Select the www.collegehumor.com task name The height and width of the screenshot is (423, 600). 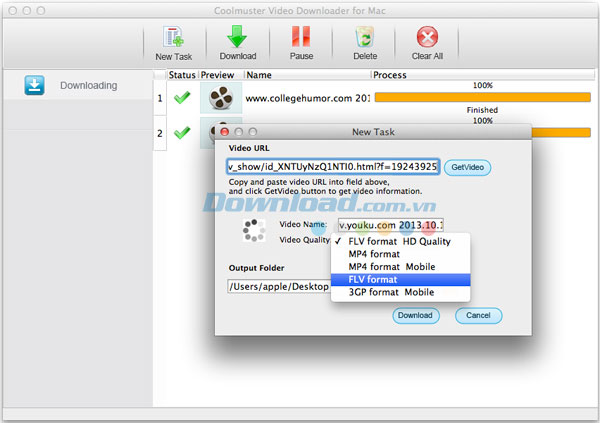click(x=308, y=98)
